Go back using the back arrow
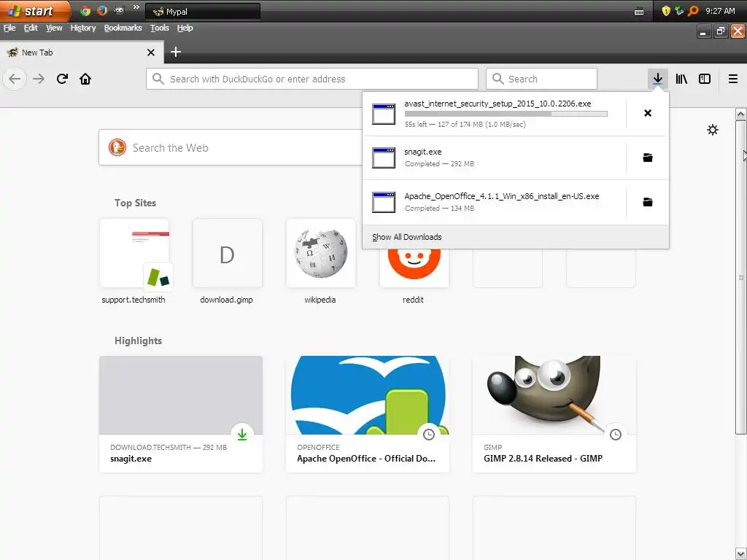This screenshot has height=560, width=747. click(15, 79)
